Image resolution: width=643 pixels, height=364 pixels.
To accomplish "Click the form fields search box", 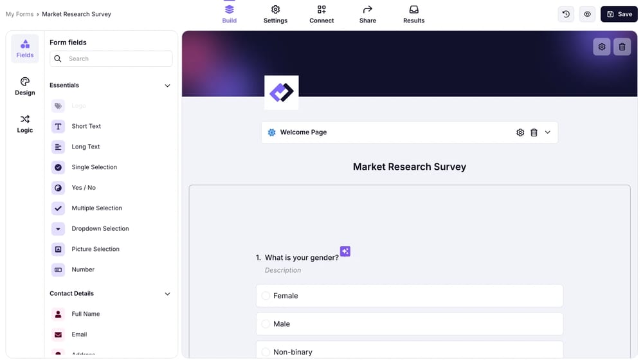I will (x=116, y=59).
